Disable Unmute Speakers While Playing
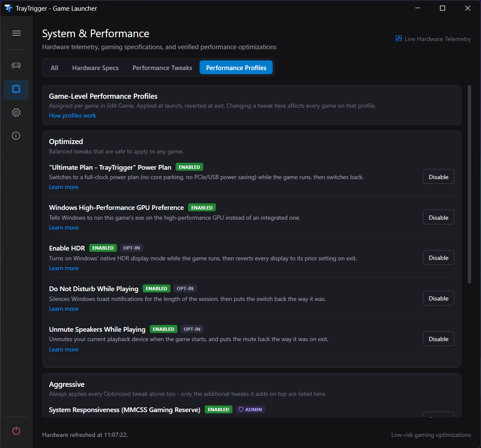Viewport: 481px width, 448px height. point(438,339)
